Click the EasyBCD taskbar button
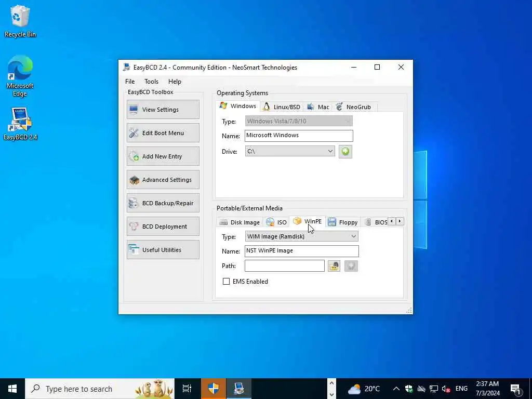532x399 pixels. tap(239, 389)
